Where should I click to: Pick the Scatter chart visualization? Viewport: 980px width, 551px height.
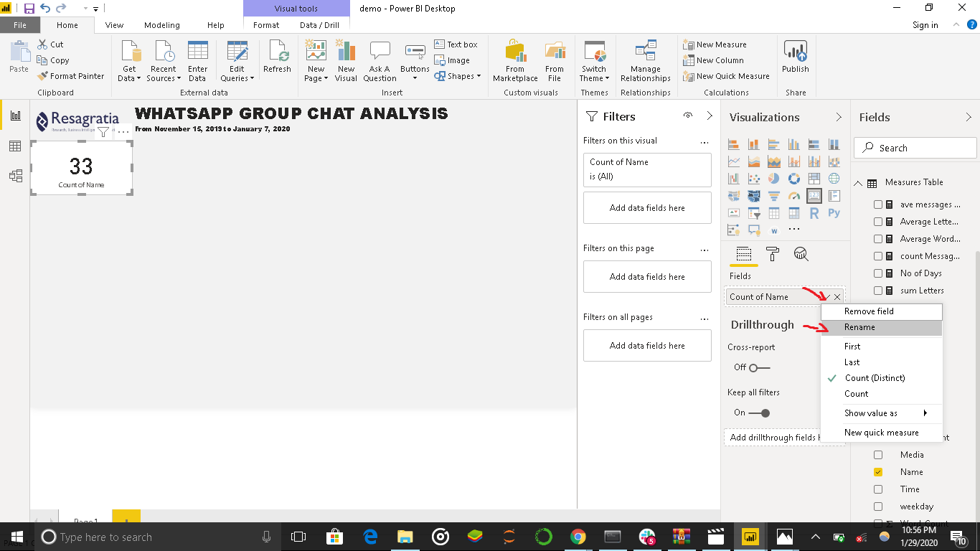[x=754, y=179]
